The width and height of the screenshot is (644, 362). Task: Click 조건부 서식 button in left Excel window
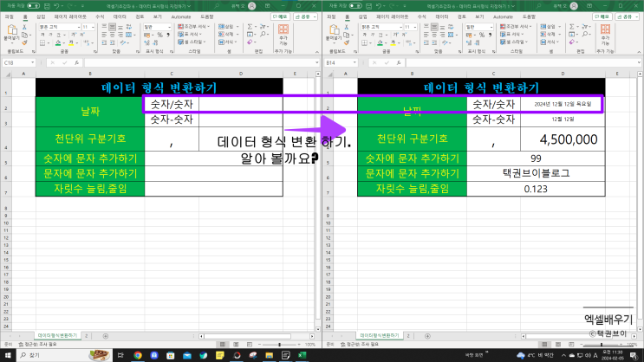194,27
